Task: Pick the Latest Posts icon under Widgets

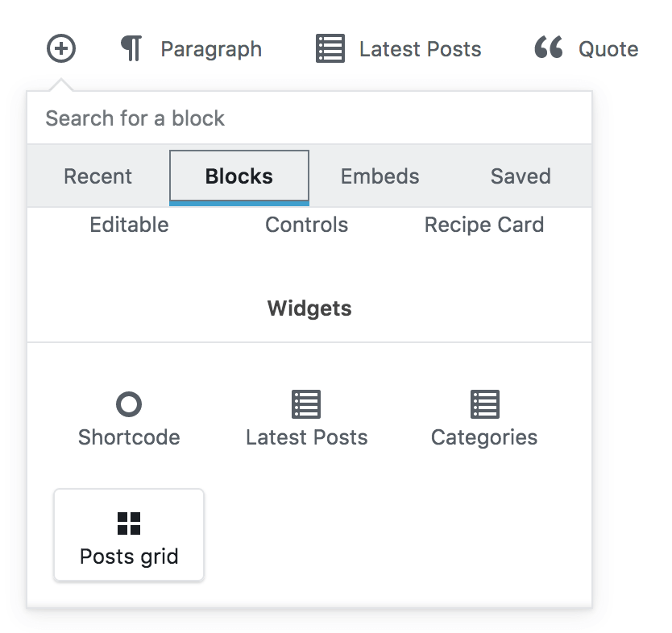Action: tap(306, 404)
